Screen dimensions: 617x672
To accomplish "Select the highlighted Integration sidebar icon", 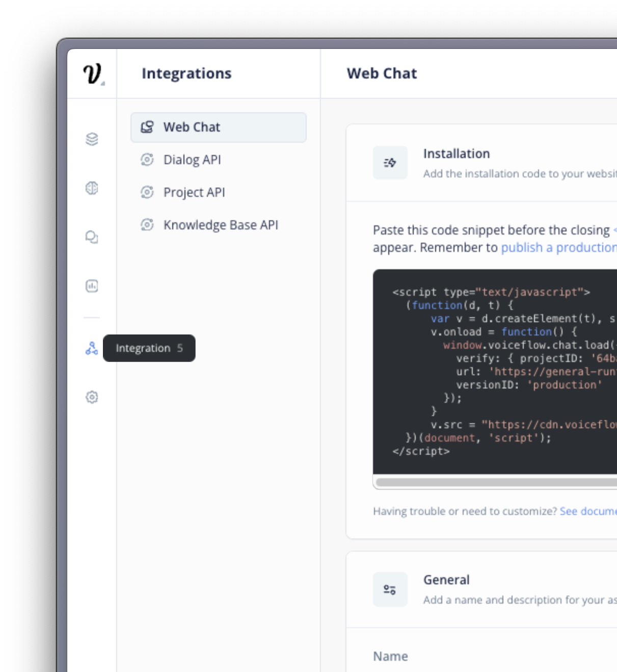I will click(91, 348).
